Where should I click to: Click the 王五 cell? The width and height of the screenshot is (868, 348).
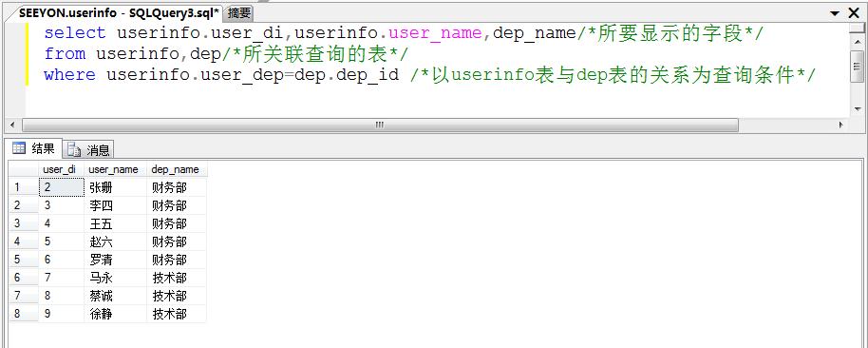pos(115,223)
